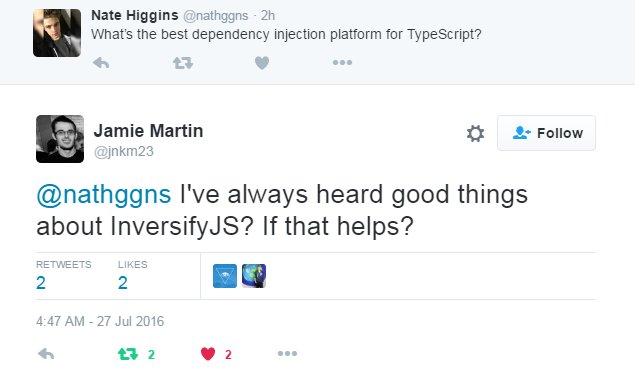This screenshot has height=389, width=635.
Task: Follow Jamie Martin
Action: pyautogui.click(x=546, y=133)
